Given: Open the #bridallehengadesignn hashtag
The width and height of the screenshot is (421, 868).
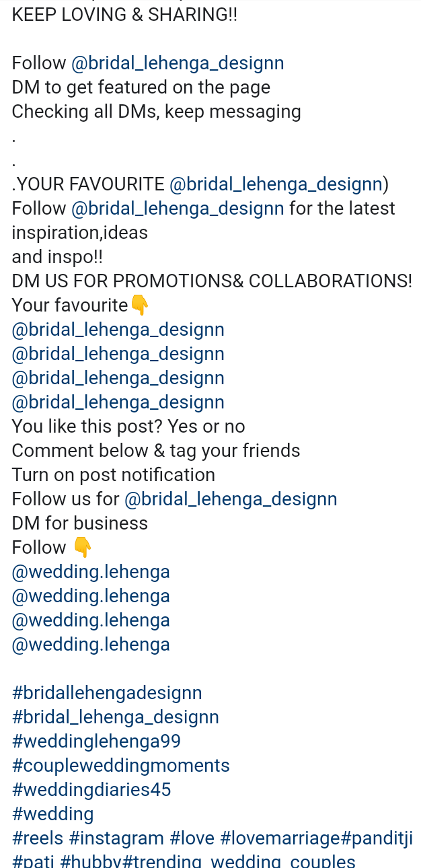Looking at the screenshot, I should [x=107, y=693].
